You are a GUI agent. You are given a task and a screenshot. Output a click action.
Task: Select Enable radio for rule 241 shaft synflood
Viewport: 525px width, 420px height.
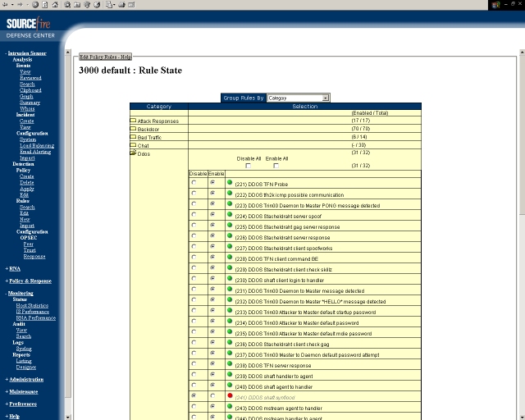coord(212,396)
